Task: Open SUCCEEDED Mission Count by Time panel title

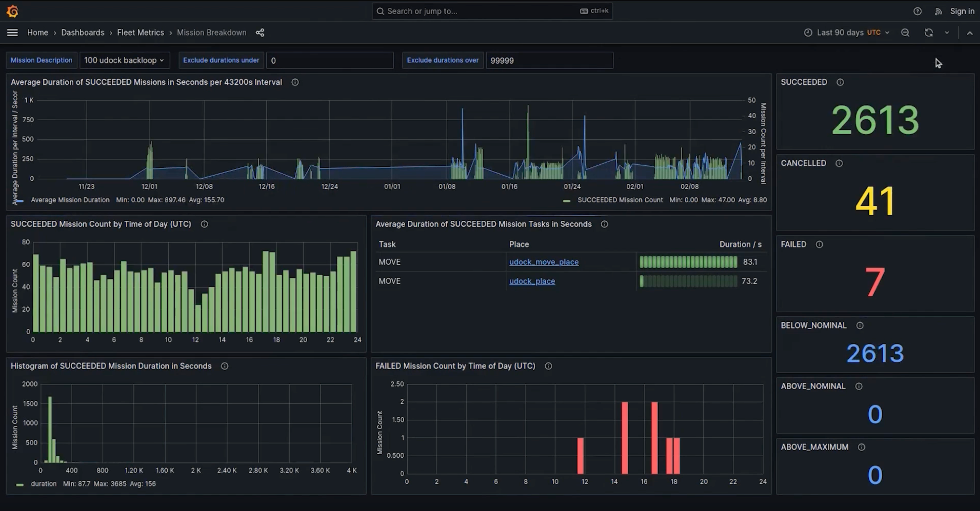Action: coord(101,224)
